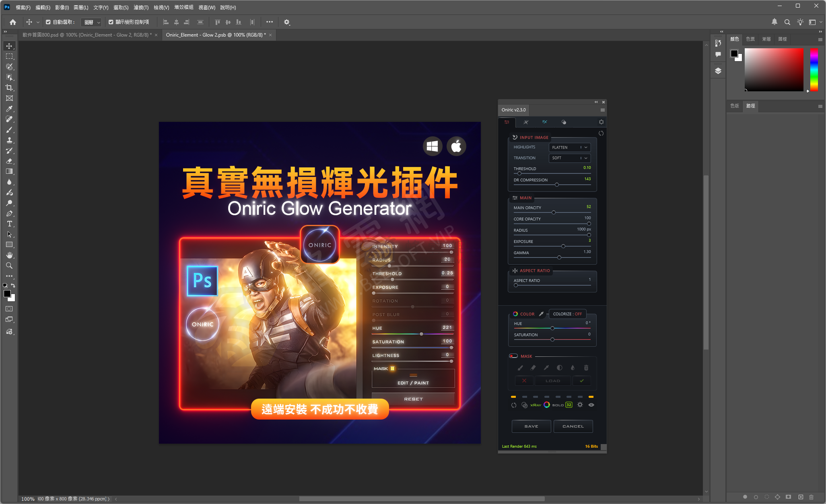Select the Eraser tool in the Photoshop toolbar
826x504 pixels.
(9, 161)
